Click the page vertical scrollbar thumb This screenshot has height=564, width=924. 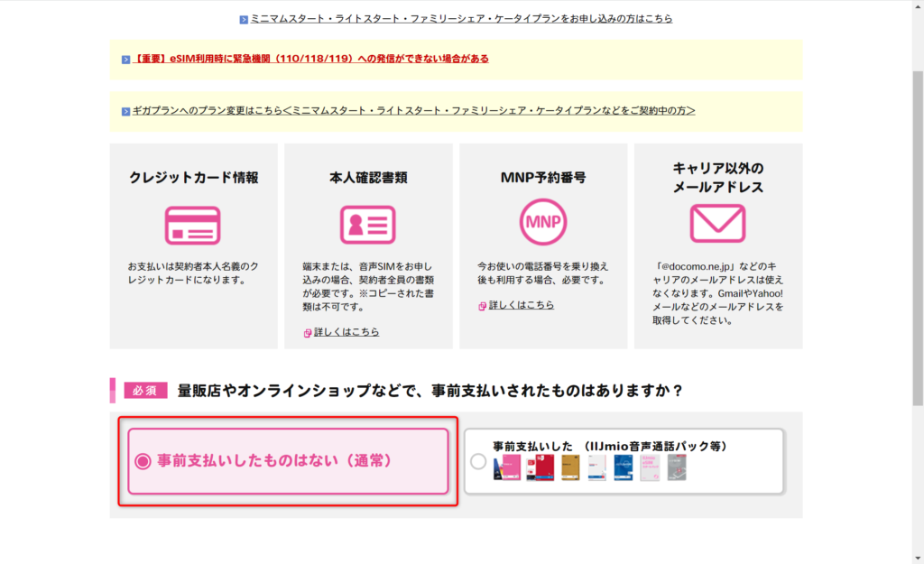point(918,238)
